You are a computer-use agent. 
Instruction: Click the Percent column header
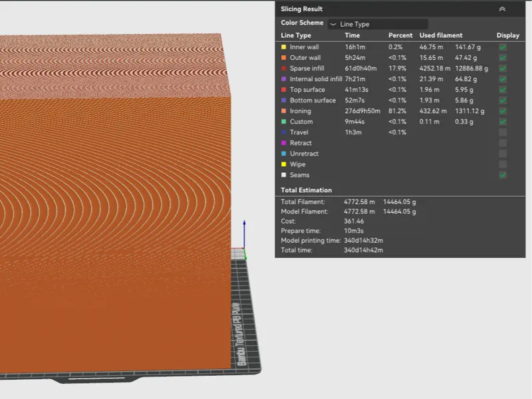(x=400, y=35)
